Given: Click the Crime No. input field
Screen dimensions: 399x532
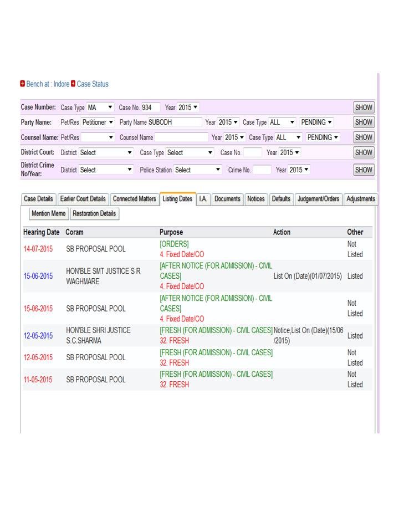Looking at the screenshot, I should click(262, 170).
